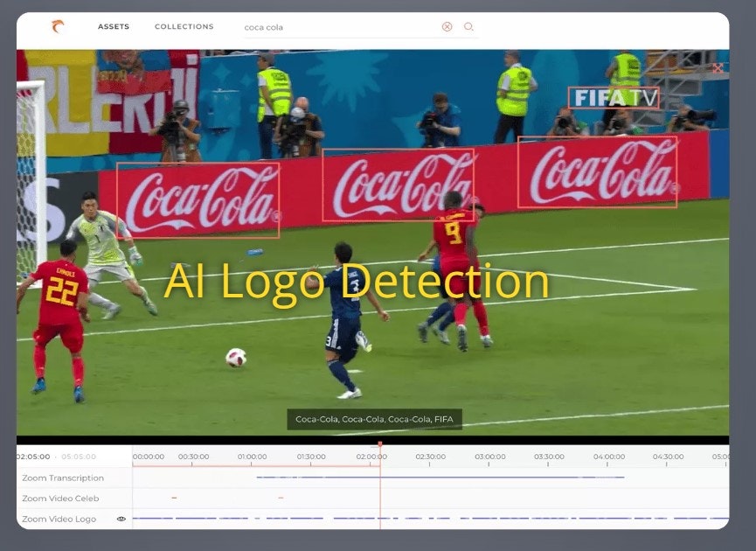Viewport: 756px width, 551px height.
Task: Click the first Zoom Video Celeb detection marker
Action: 174,498
